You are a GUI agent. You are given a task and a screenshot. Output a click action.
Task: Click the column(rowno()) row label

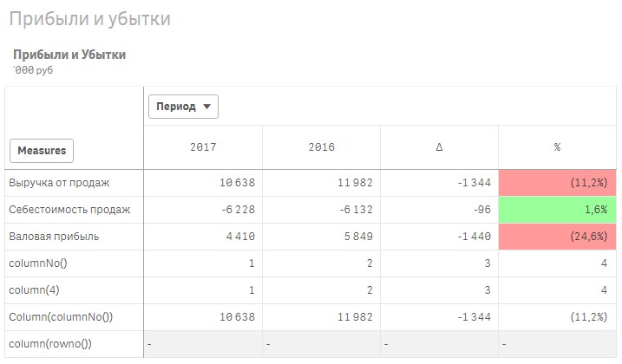[x=50, y=344]
